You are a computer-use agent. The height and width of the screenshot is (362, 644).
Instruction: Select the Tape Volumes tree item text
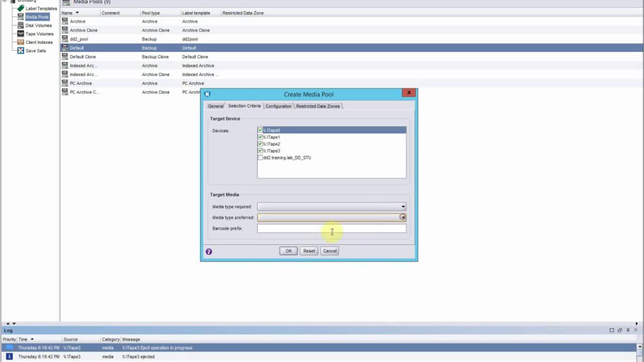(x=39, y=34)
